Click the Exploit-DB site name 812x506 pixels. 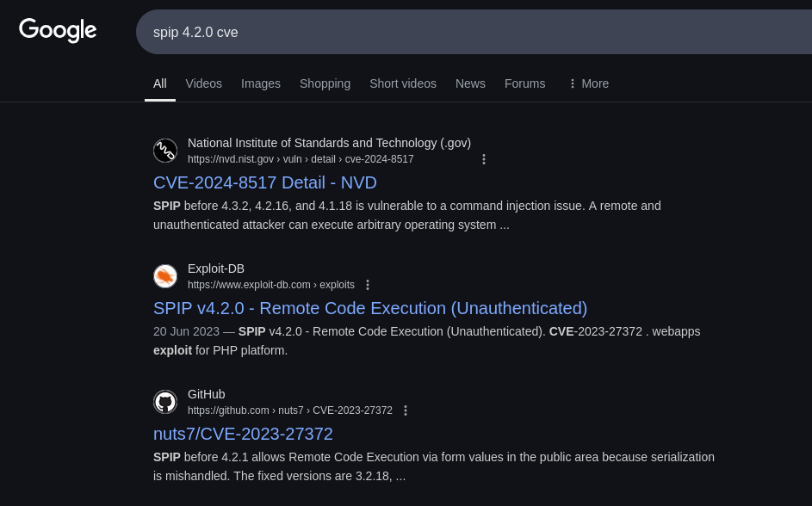pos(216,269)
